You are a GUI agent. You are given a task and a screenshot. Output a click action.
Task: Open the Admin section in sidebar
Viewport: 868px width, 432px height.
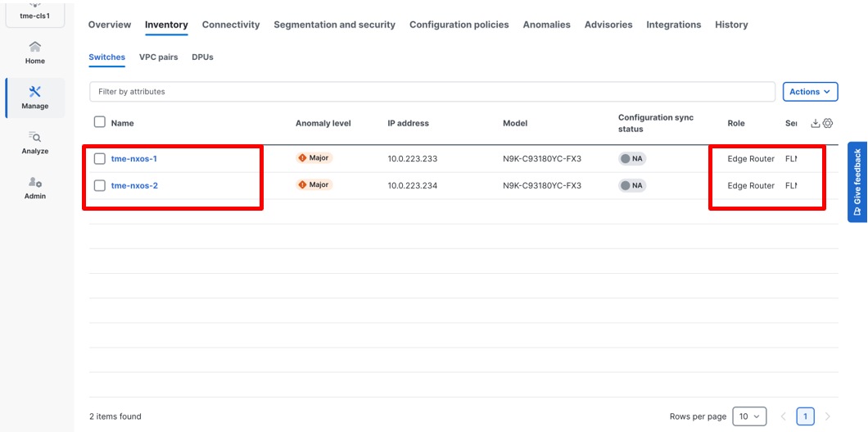[x=35, y=189]
